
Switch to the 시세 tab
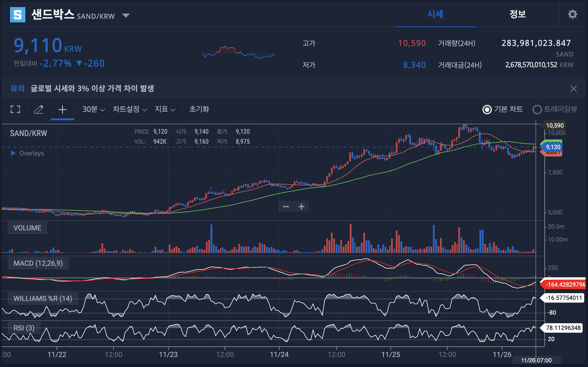coord(435,14)
